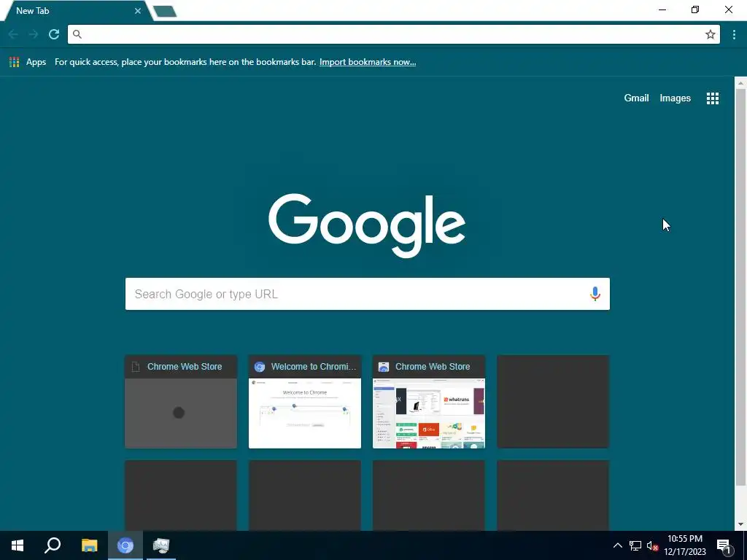Open the Apps shortcut in bookmarks bar
The height and width of the screenshot is (560, 747).
pyautogui.click(x=28, y=62)
